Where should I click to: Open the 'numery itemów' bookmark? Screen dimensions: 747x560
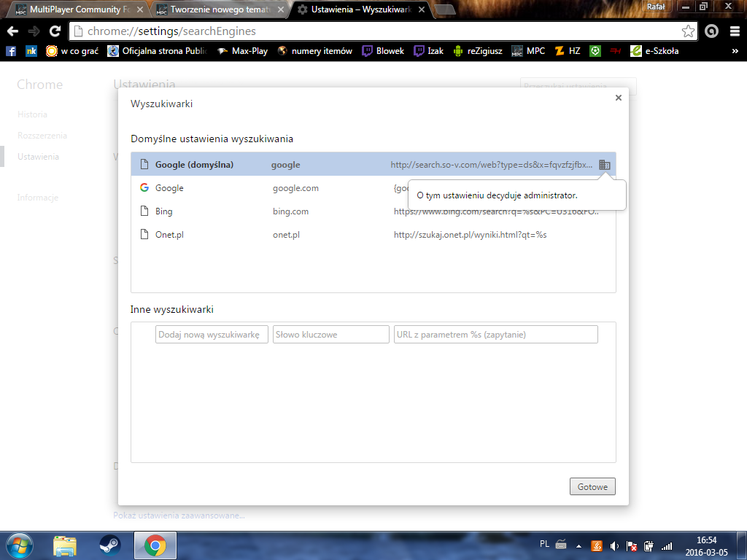click(x=315, y=51)
